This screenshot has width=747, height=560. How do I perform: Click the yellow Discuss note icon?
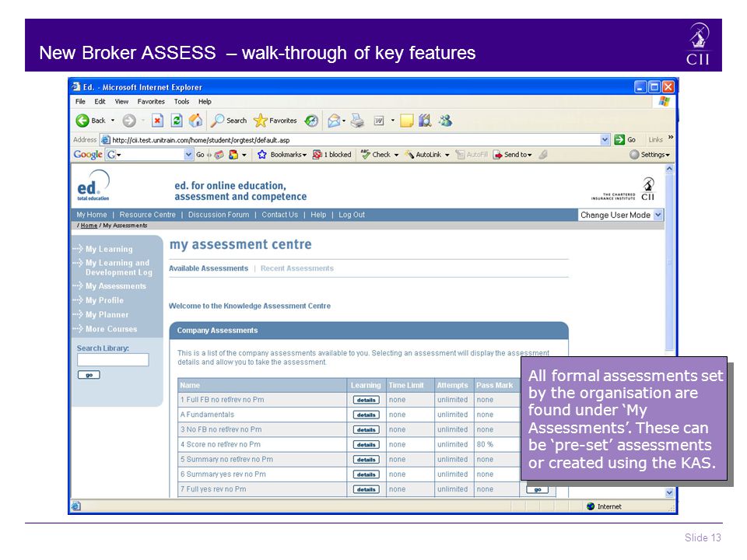coord(406,121)
